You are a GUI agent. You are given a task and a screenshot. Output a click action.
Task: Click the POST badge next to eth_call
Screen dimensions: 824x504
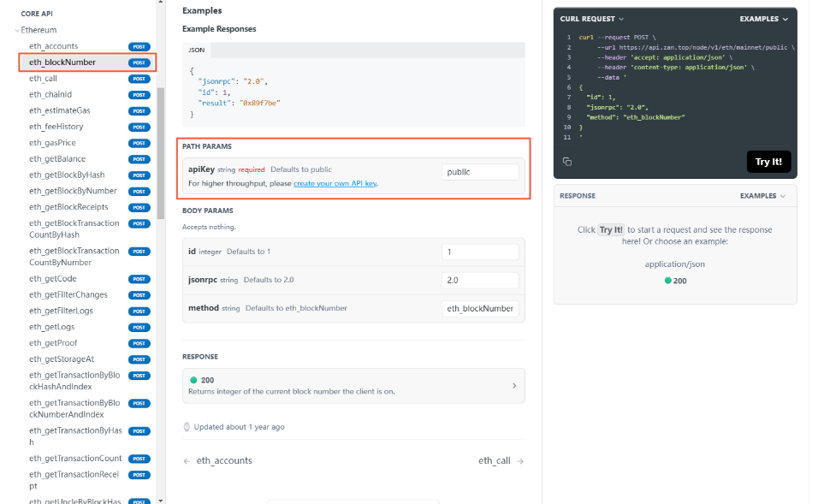point(139,79)
